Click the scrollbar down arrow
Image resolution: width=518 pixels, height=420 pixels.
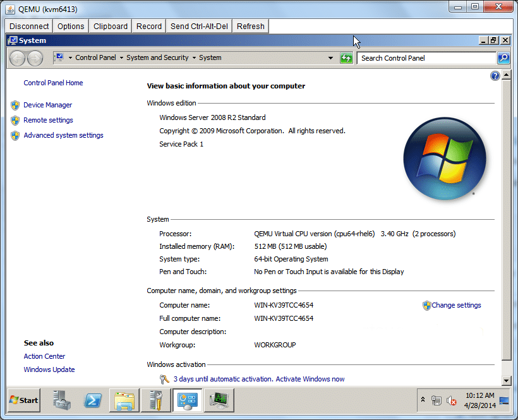507,381
